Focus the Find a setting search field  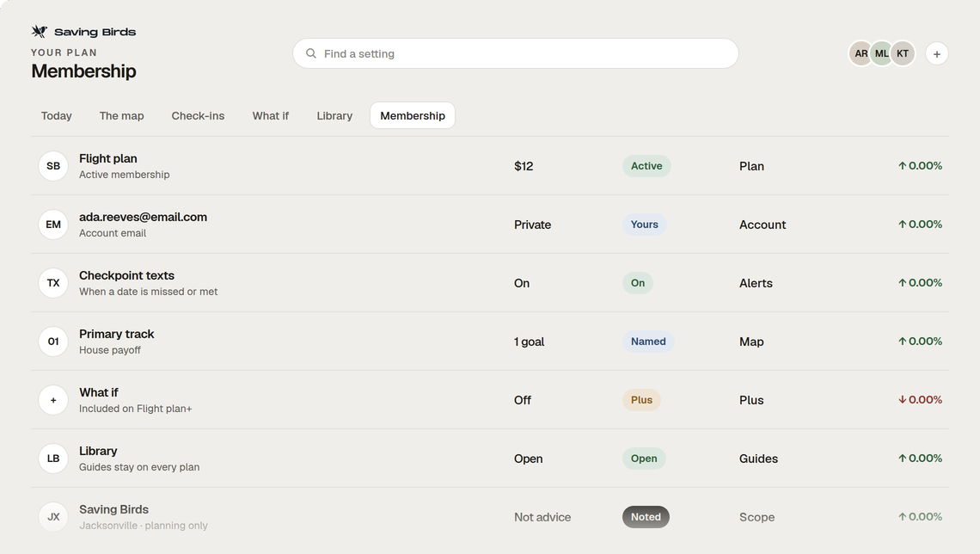(x=516, y=54)
